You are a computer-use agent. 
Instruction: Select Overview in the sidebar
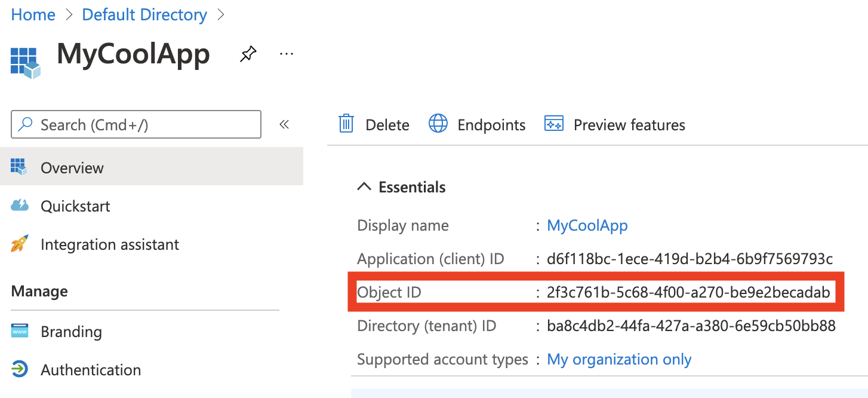coord(71,167)
